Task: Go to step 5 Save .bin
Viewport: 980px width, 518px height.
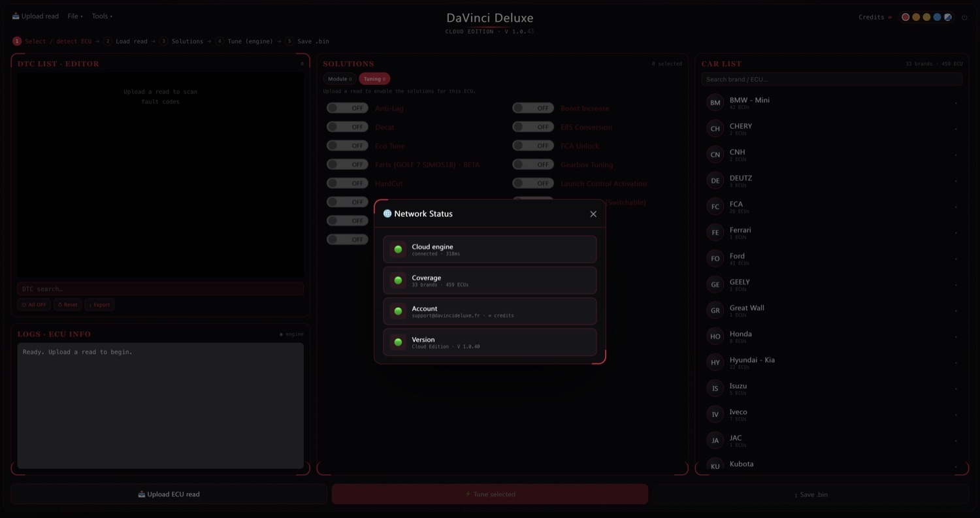Action: [x=307, y=41]
